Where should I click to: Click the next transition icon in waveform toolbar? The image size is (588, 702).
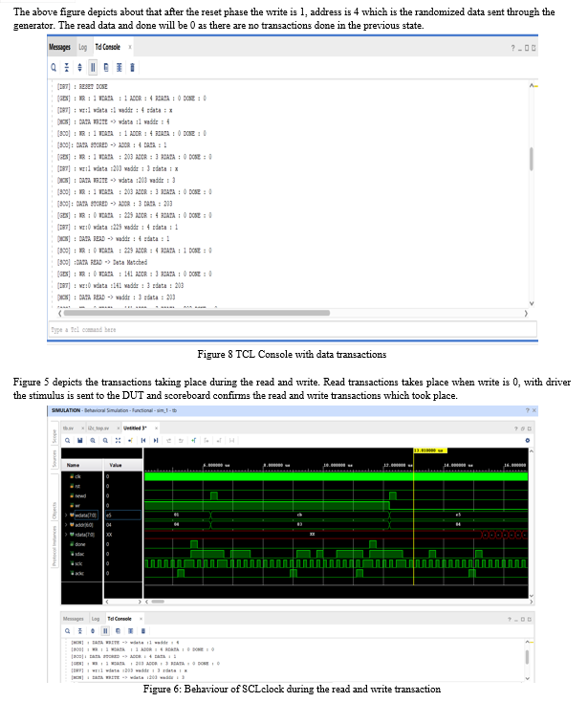click(x=182, y=441)
